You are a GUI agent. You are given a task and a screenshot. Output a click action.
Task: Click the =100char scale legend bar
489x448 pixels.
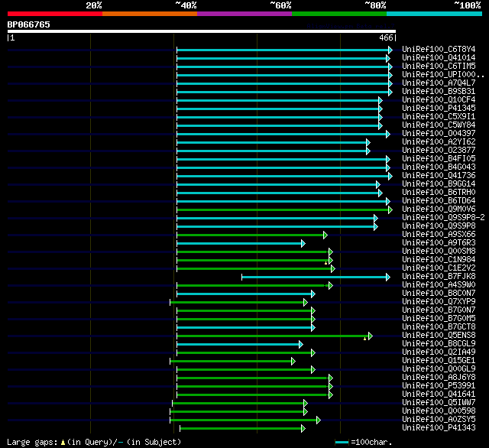pyautogui.click(x=342, y=442)
